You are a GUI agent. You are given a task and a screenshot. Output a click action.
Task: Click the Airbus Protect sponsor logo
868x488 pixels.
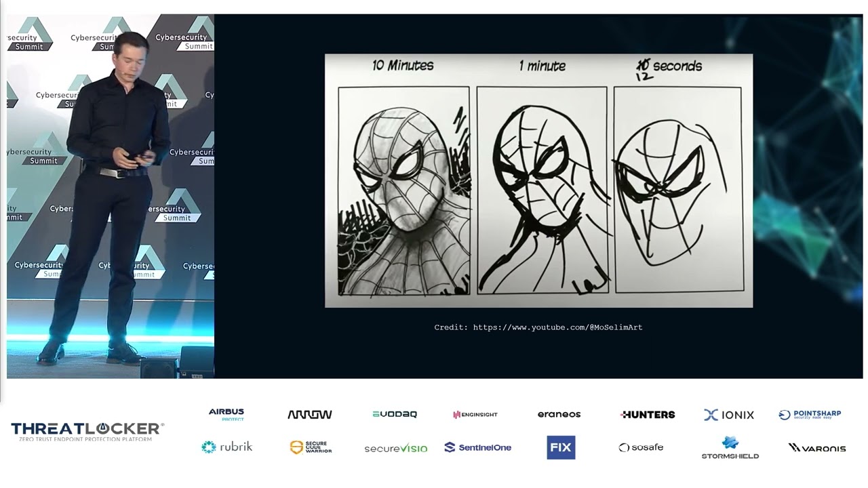[226, 414]
